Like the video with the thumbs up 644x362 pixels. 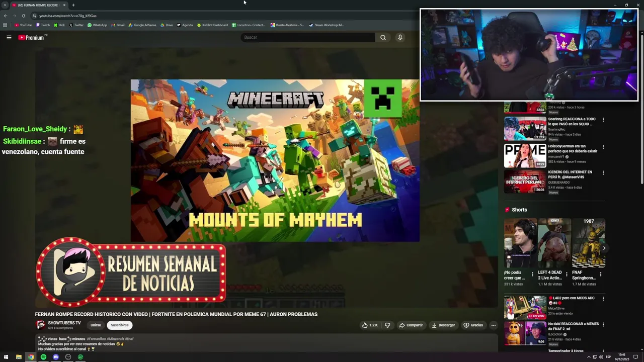coord(370,325)
